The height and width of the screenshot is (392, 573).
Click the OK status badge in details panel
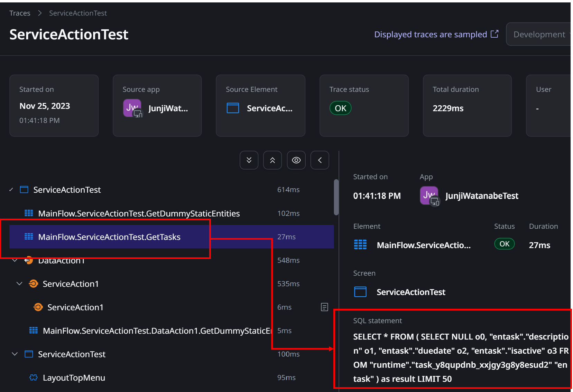505,244
